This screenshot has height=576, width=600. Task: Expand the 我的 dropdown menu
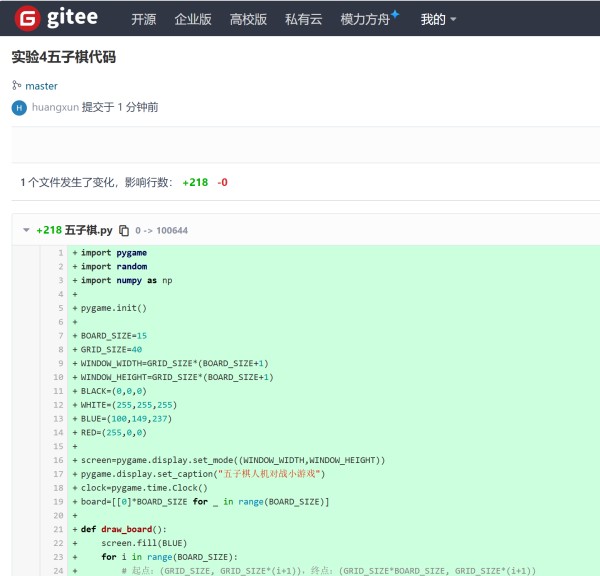[x=438, y=19]
